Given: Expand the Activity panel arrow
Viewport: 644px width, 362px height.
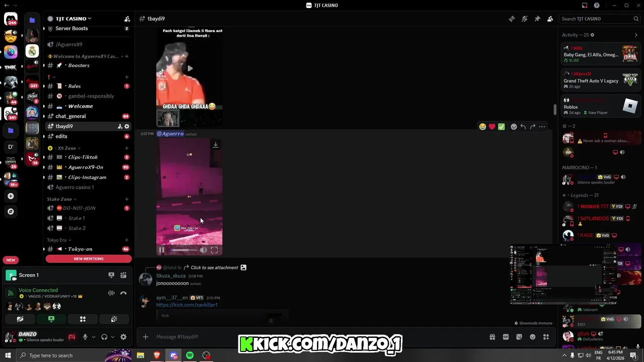Looking at the screenshot, I should (636, 35).
